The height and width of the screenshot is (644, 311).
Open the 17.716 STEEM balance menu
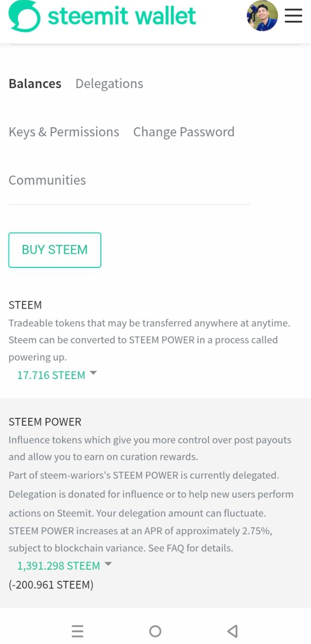pos(51,375)
